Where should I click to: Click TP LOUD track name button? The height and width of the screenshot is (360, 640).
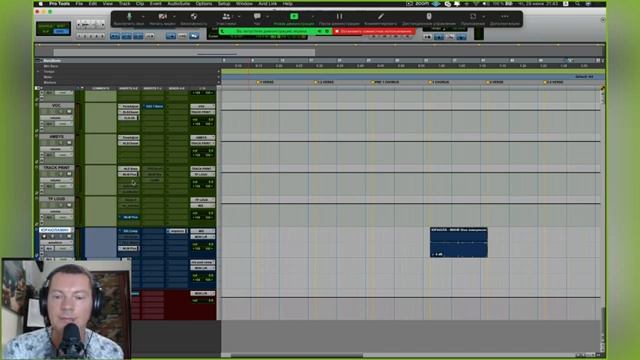click(56, 199)
